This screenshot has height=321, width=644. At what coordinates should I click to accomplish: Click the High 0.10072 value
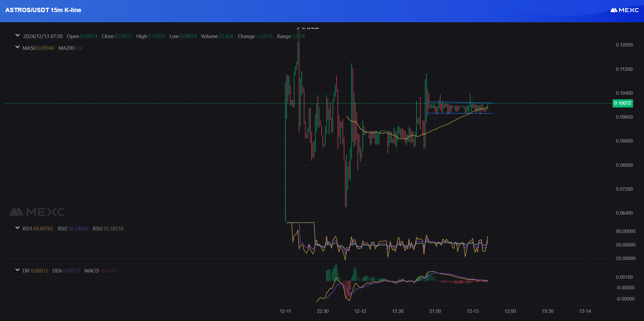[151, 36]
